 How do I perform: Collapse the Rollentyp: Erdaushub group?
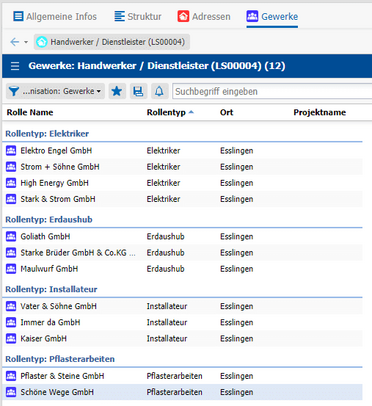[49, 220]
